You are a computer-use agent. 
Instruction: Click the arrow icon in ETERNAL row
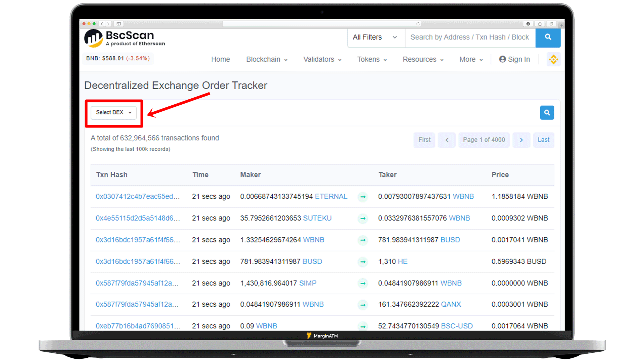pyautogui.click(x=363, y=197)
